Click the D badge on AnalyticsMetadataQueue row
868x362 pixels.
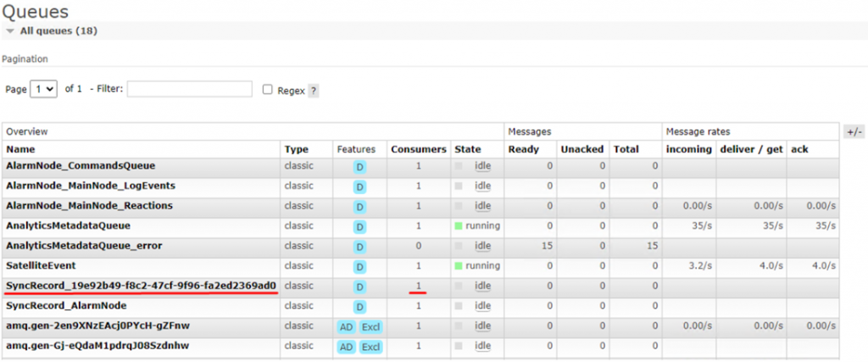point(359,227)
